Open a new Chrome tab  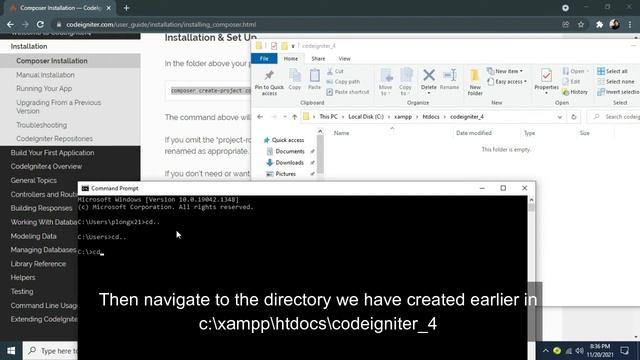[x=126, y=8]
